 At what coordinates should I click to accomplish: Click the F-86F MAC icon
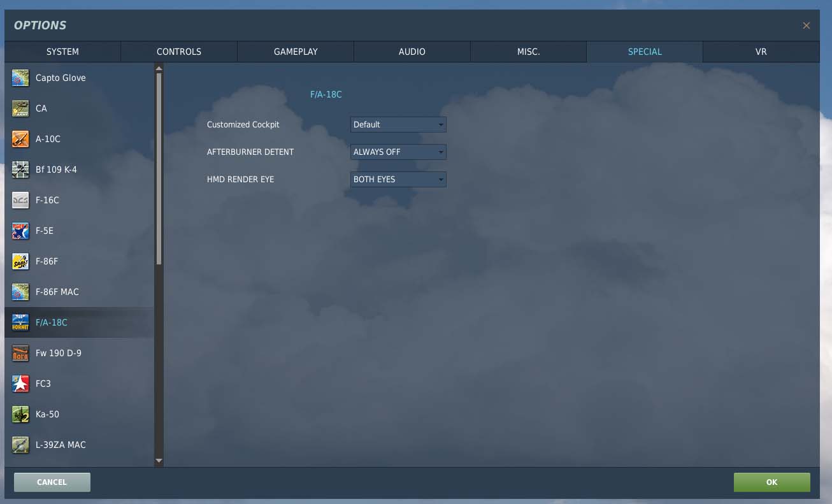(x=20, y=292)
